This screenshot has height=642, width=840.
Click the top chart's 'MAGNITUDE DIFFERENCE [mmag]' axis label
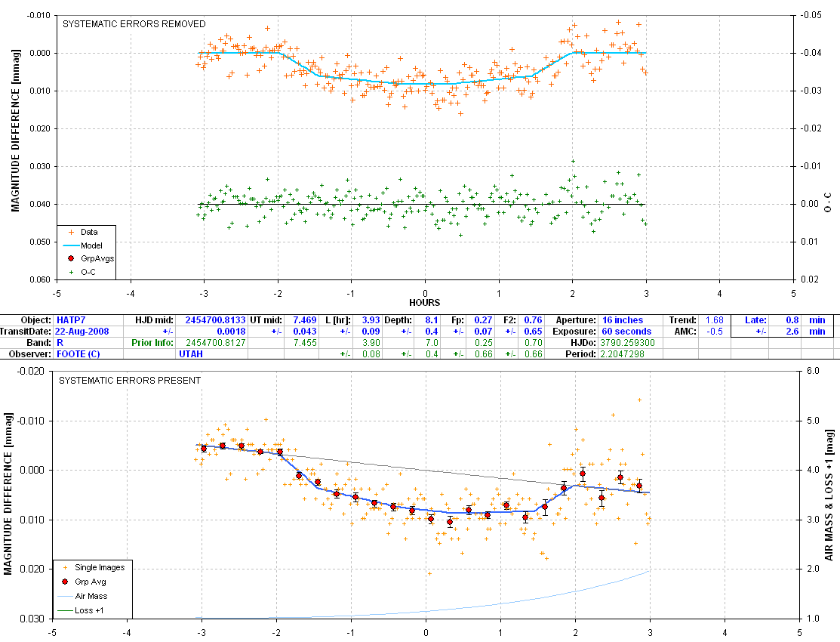tap(15, 131)
